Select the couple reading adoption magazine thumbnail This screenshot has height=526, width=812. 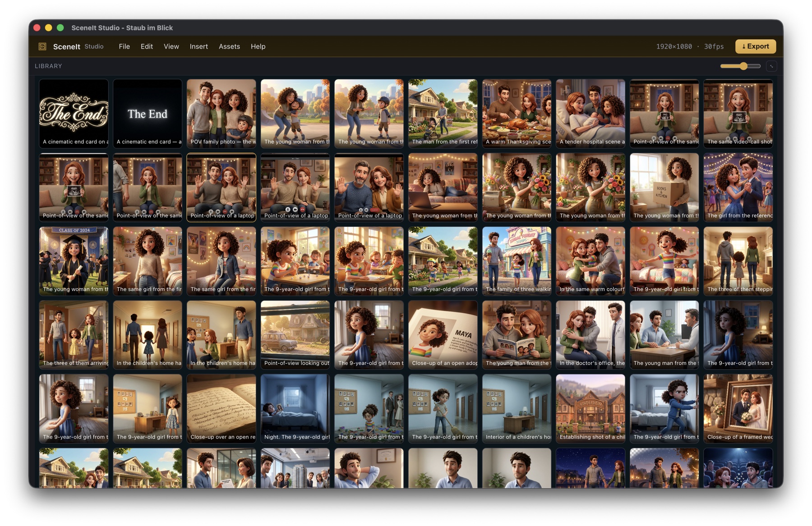coord(517,335)
